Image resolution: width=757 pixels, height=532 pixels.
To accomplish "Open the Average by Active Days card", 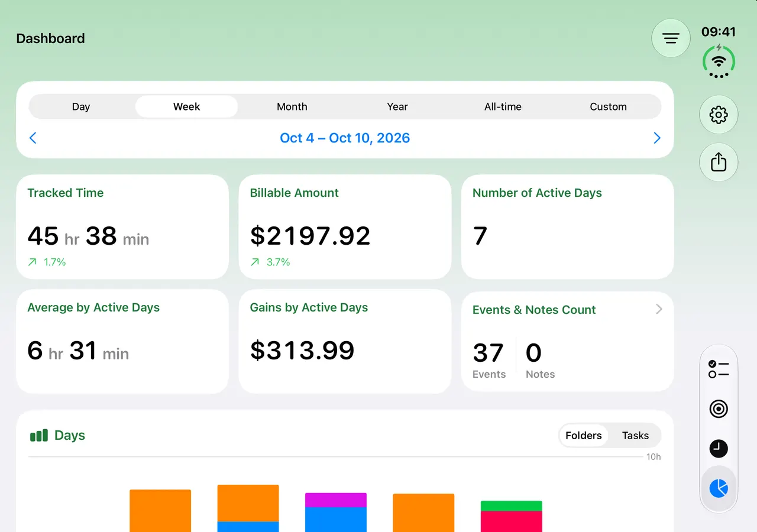I will click(122, 342).
